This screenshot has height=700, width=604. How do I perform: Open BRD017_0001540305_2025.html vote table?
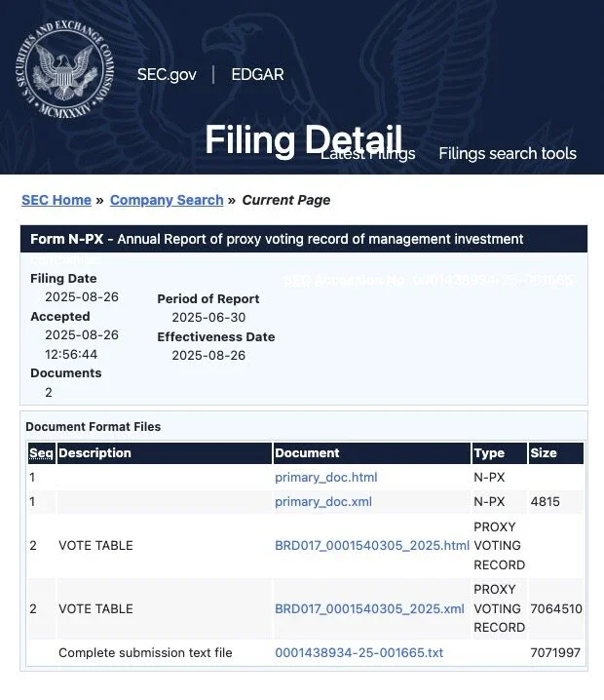(x=372, y=546)
